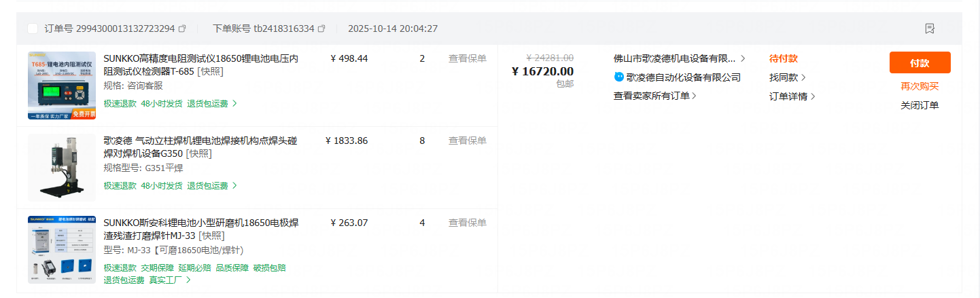Image resolution: width=980 pixels, height=298 pixels.
Task: Click the order note flag icon
Action: (930, 29)
